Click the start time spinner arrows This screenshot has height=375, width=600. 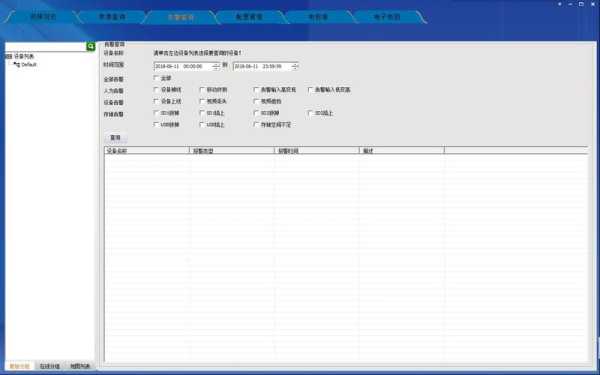pyautogui.click(x=216, y=67)
